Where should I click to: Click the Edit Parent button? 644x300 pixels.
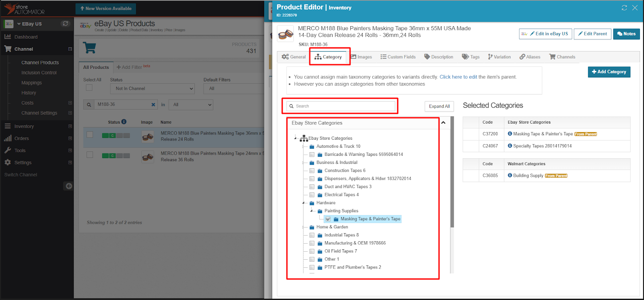coord(592,34)
